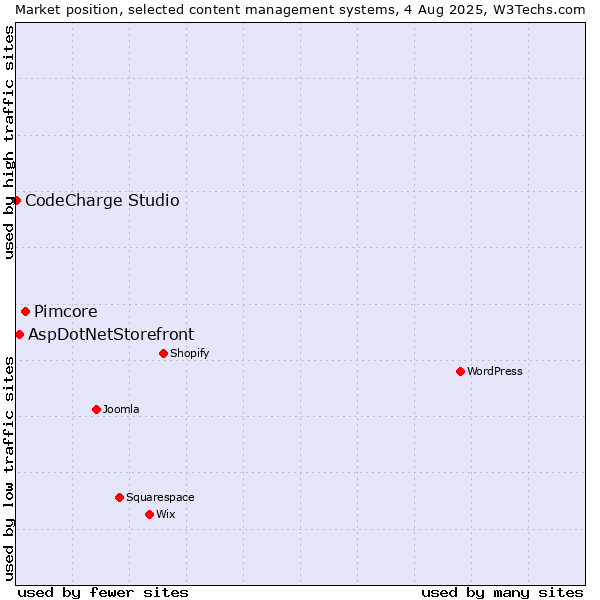Click the 'used by fewer sites' axis label
This screenshot has height=600, width=600.
(103, 593)
